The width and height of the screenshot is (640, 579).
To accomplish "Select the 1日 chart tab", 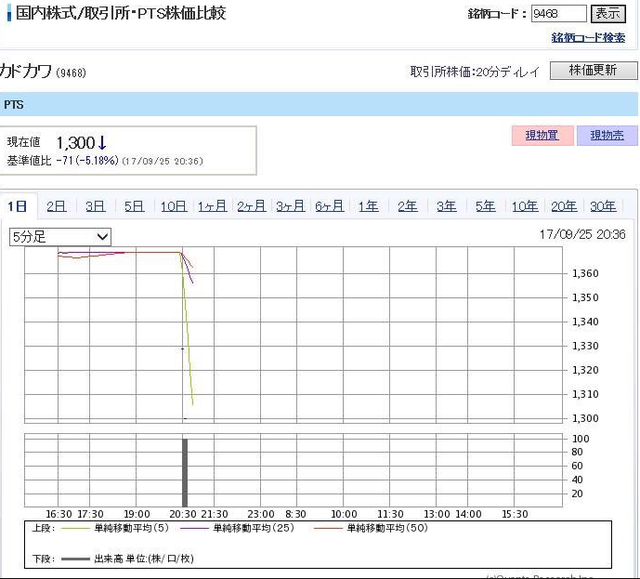I will 17,206.
